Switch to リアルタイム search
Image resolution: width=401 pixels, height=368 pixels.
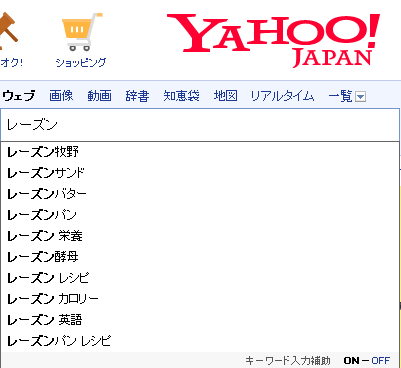coord(282,96)
